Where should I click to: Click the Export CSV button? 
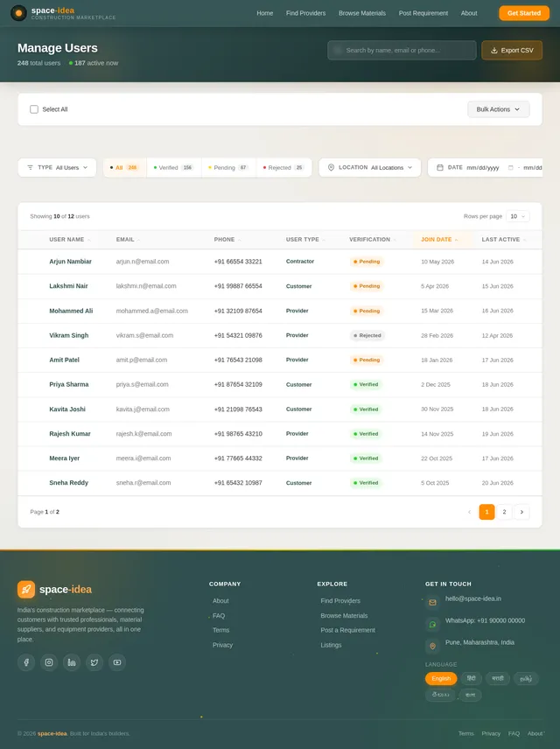coord(512,50)
